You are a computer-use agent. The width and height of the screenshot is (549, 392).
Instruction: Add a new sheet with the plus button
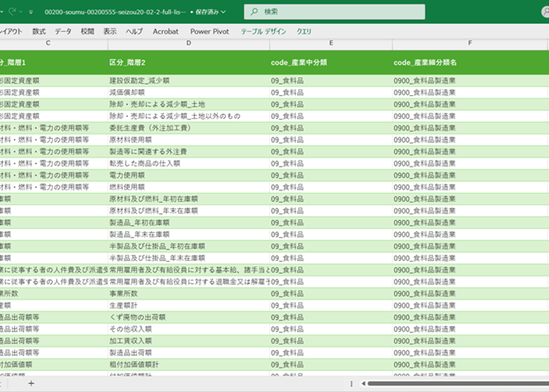pos(31,384)
